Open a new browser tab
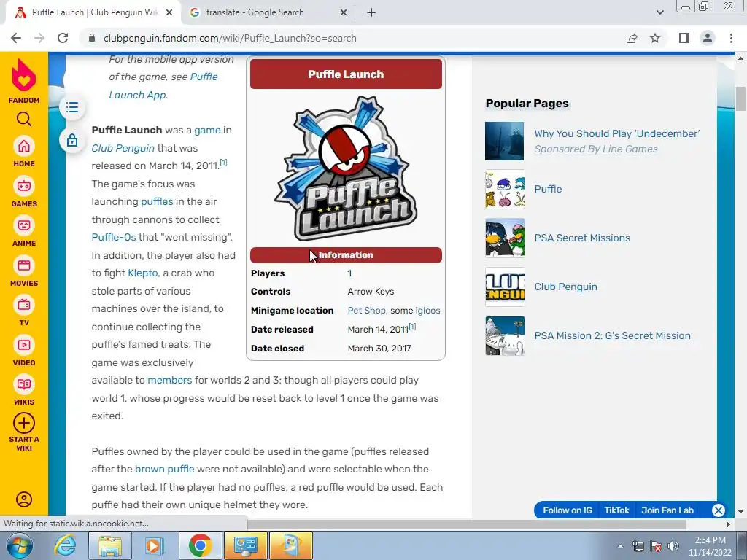 point(371,13)
